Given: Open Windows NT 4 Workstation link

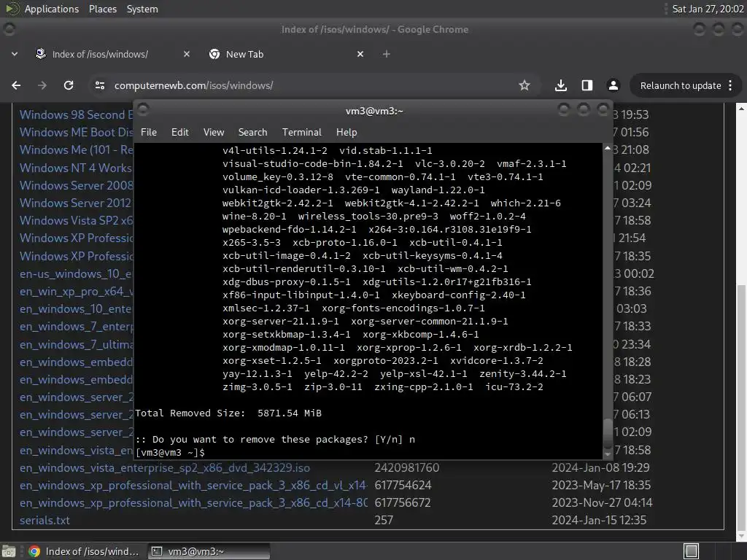Looking at the screenshot, I should click(76, 168).
